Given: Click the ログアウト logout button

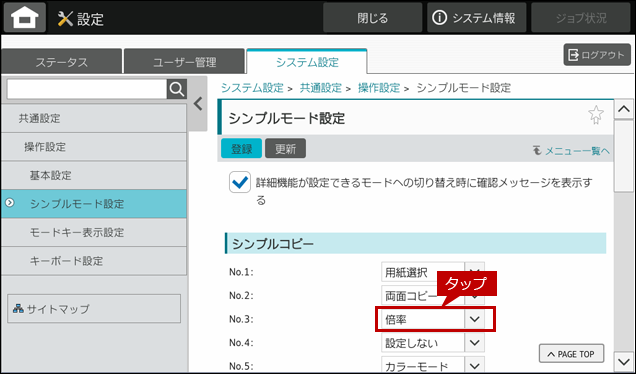Looking at the screenshot, I should point(597,55).
